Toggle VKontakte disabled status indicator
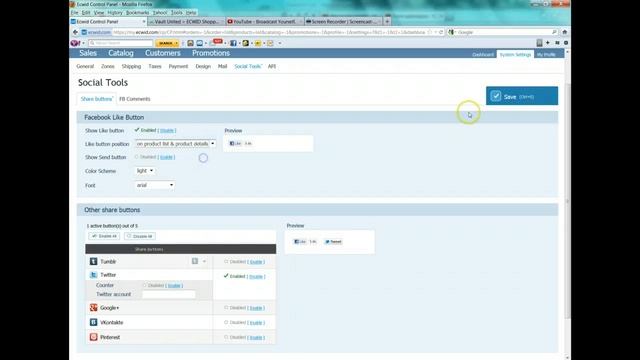 click(x=226, y=322)
